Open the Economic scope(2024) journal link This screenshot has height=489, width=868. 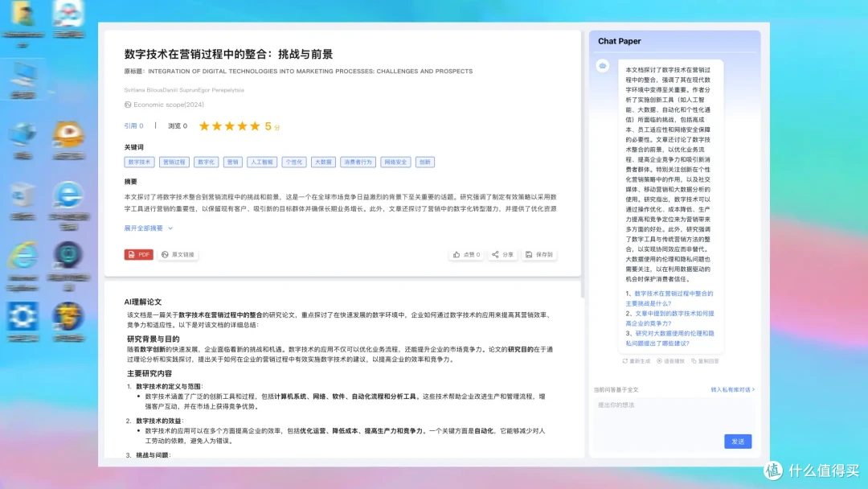(x=168, y=105)
